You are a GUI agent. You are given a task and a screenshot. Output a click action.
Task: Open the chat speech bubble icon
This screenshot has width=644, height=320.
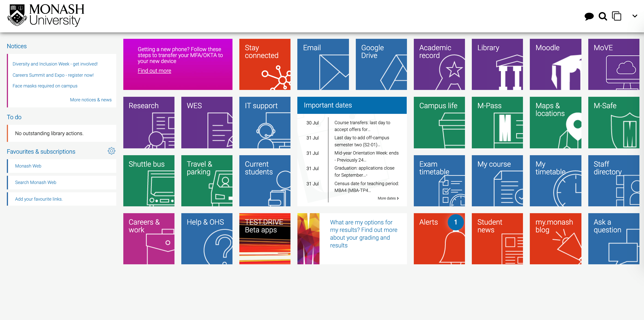coord(589,16)
